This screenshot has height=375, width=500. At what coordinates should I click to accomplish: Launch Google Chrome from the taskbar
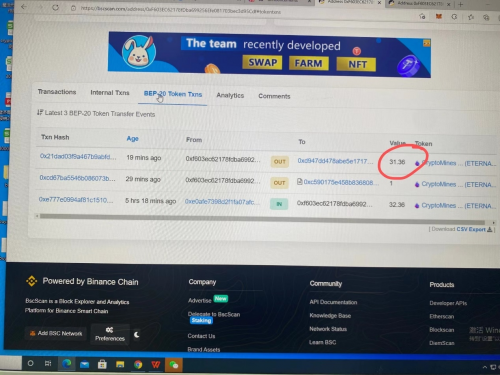coord(138,365)
